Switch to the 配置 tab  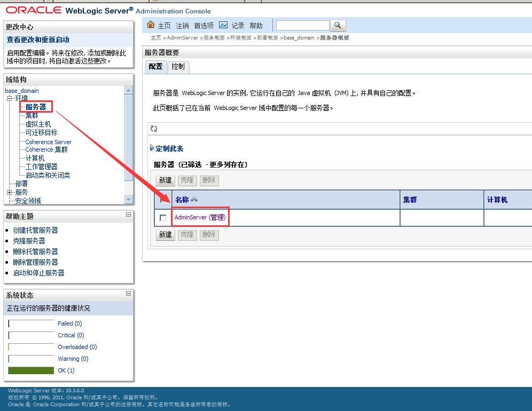pyautogui.click(x=156, y=67)
